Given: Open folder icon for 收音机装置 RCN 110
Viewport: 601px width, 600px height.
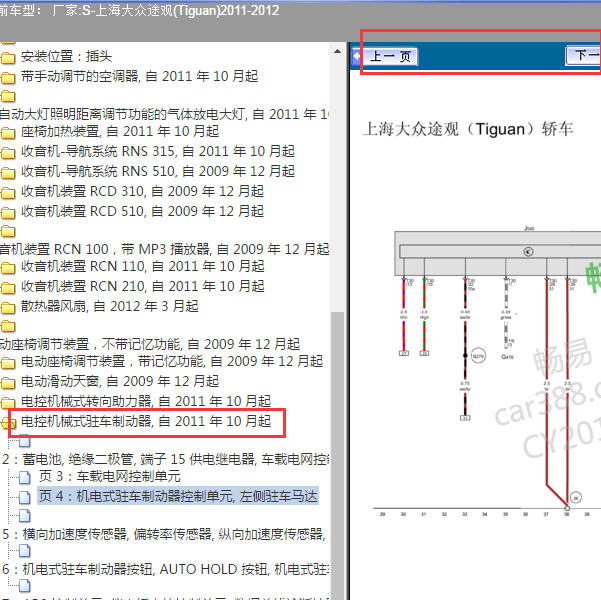Looking at the screenshot, I should tap(8, 268).
